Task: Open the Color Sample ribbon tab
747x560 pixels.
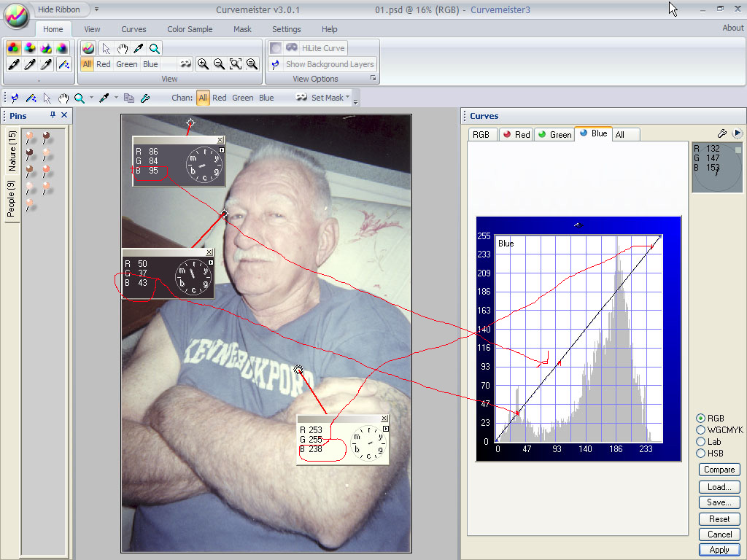Action: (x=190, y=29)
